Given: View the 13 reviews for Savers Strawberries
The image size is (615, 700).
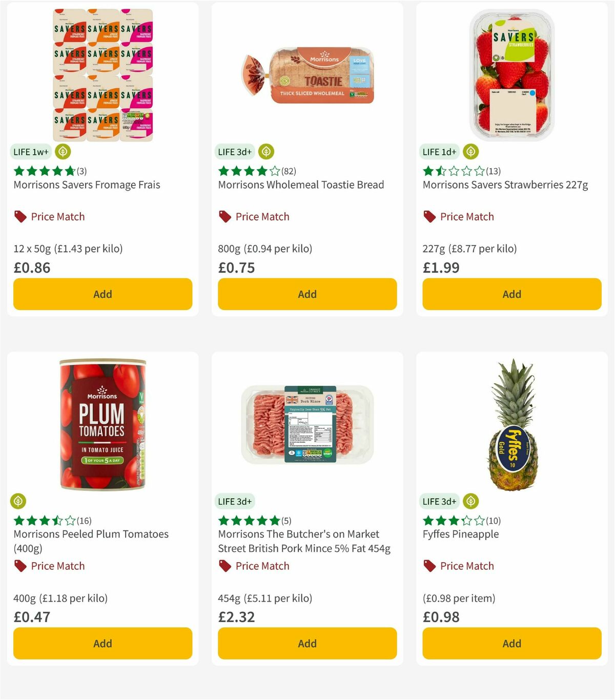Looking at the screenshot, I should 493,171.
